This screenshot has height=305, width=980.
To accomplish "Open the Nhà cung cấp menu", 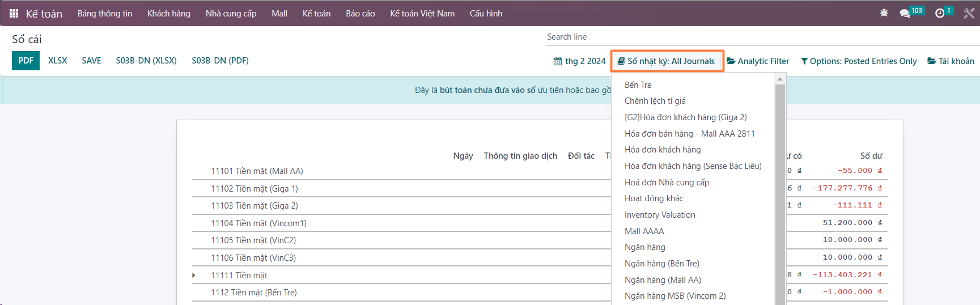I will click(231, 13).
